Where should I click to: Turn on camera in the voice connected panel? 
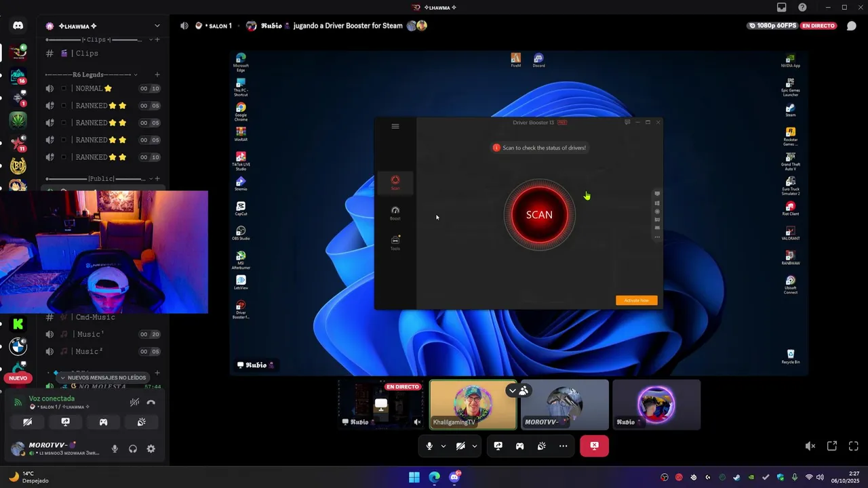(27, 422)
